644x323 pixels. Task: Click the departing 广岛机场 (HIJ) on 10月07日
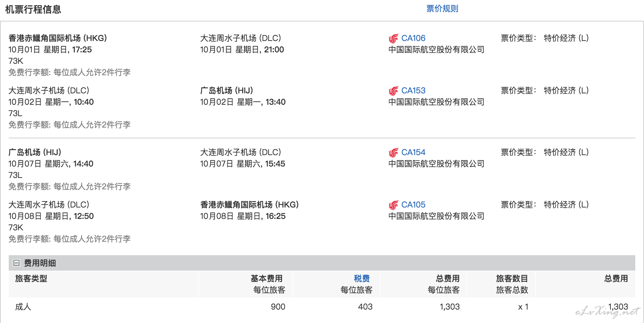pyautogui.click(x=35, y=152)
